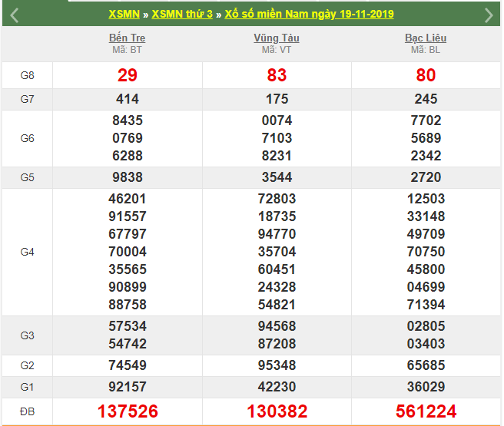Image resolution: width=504 pixels, height=426 pixels.
Task: Select G7 result 245 for Bạc Liêu
Action: (426, 99)
